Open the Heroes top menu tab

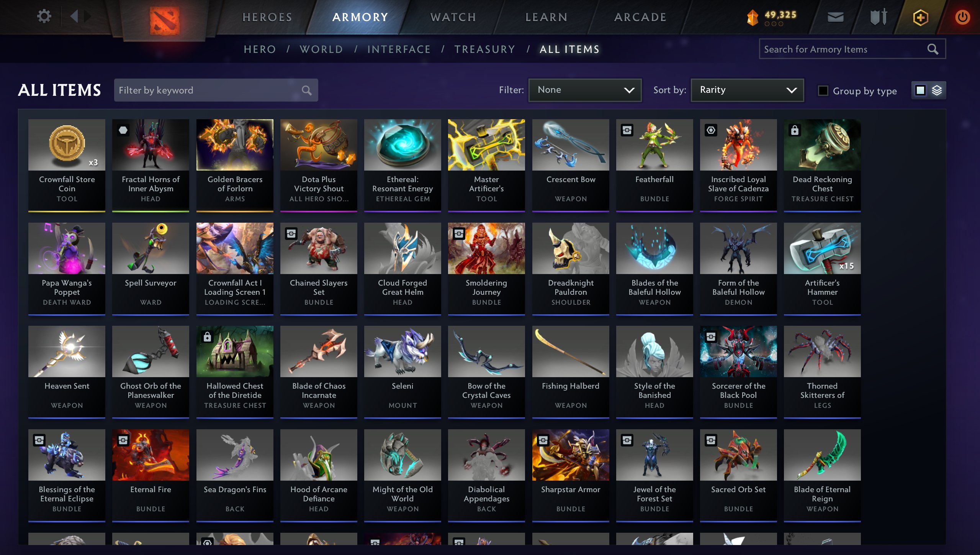coord(267,17)
